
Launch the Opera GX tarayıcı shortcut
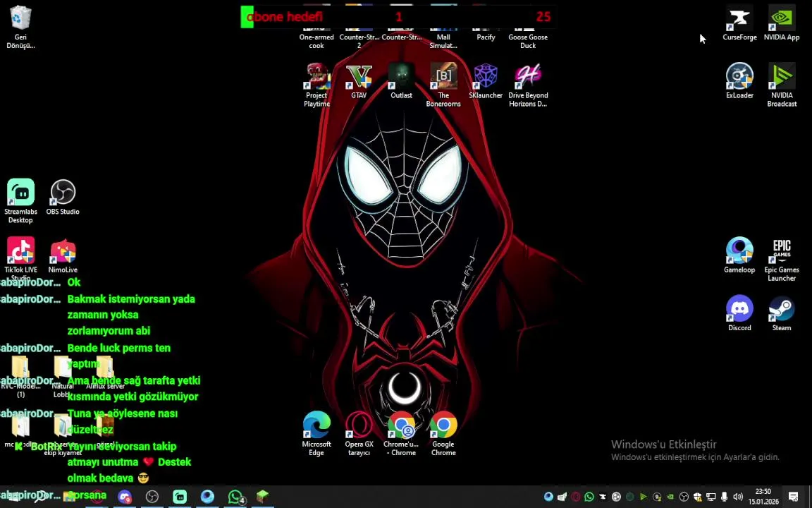coord(359,433)
